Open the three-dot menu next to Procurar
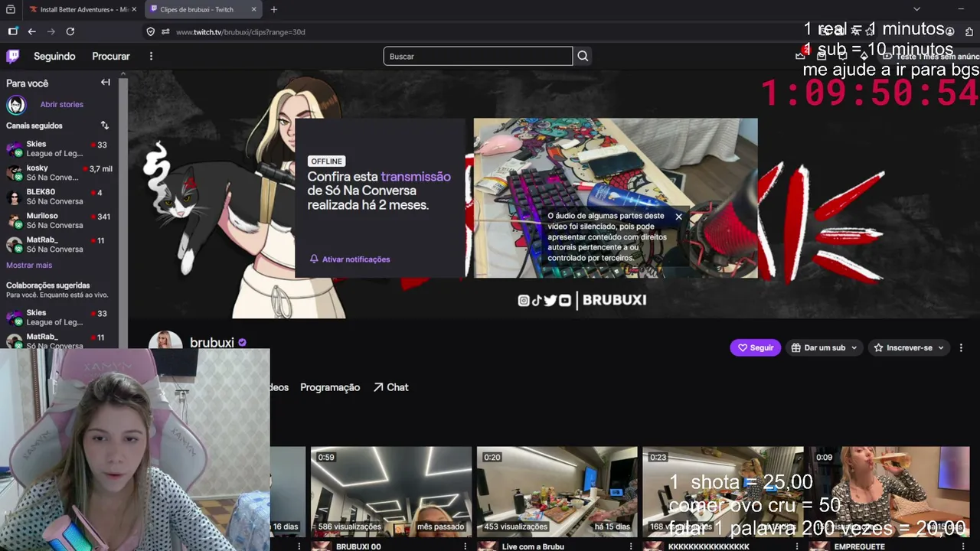This screenshot has height=551, width=980. [151, 56]
